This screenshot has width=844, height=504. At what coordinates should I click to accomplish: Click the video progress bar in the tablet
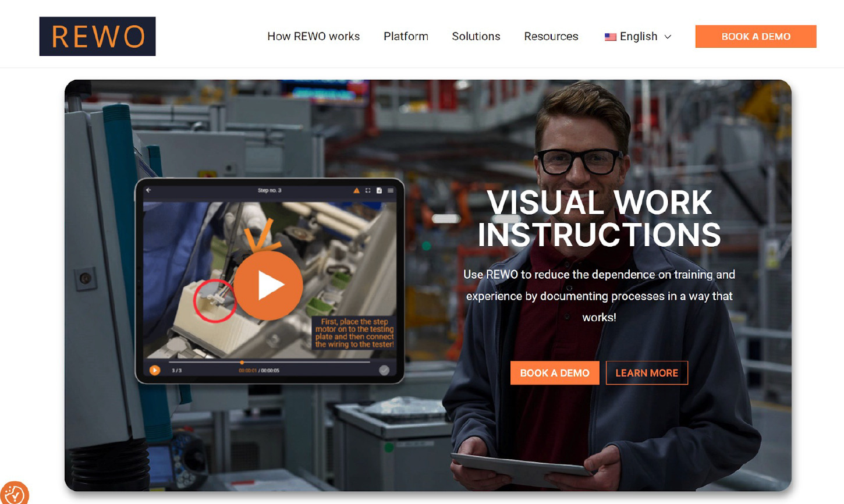click(269, 362)
